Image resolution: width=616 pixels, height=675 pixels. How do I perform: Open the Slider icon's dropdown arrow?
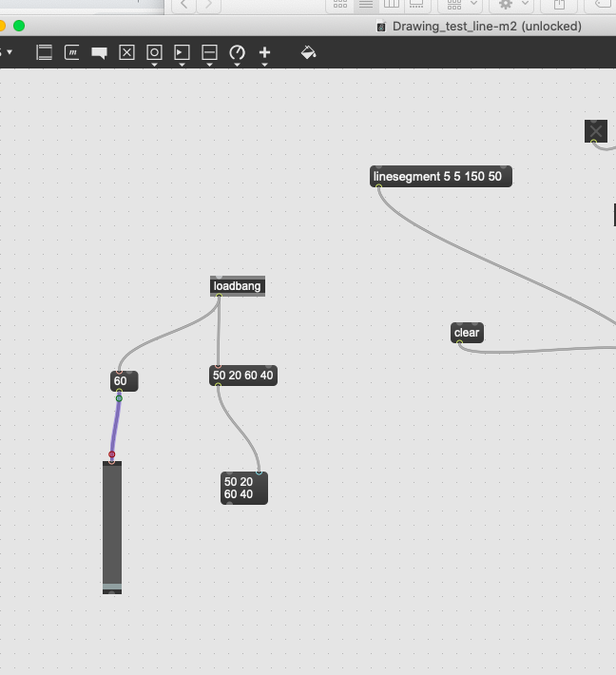(x=209, y=65)
